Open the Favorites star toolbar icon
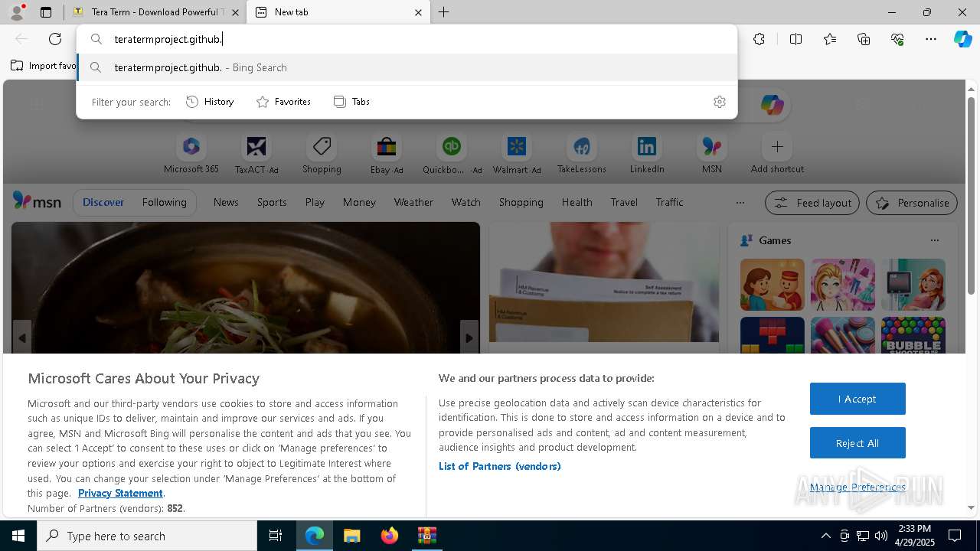Viewport: 980px width, 551px height. (830, 39)
